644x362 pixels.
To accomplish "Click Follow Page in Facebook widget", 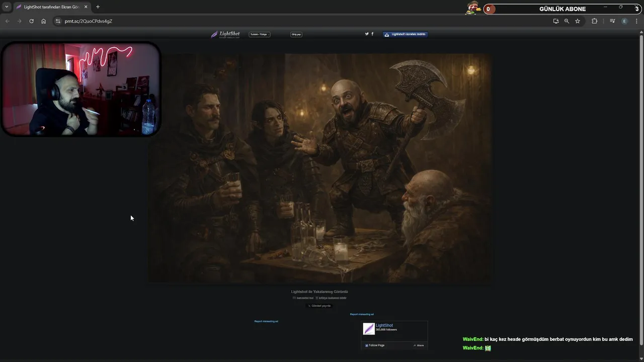I will pos(375,345).
